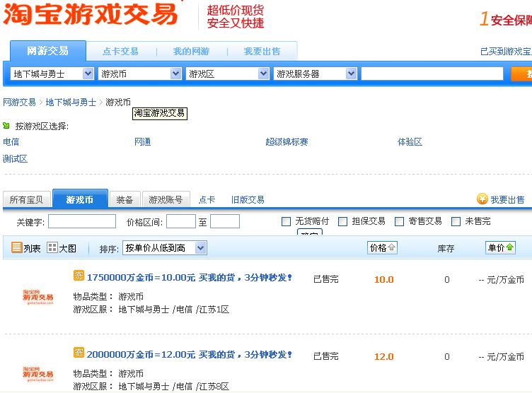Screen dimensions: 532x393
Task: Open the 地下城与勇士 game dropdown
Action: 52,74
